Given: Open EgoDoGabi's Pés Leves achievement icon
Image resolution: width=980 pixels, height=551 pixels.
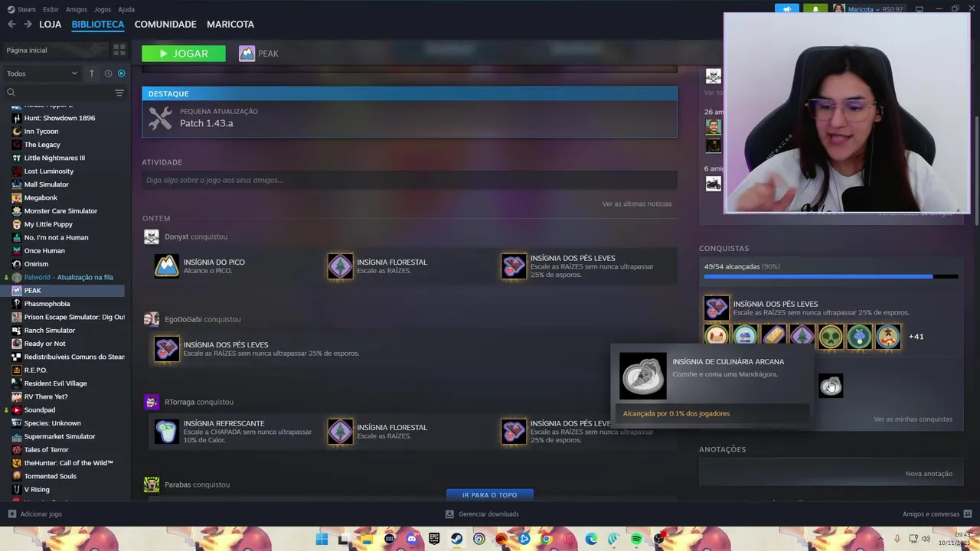Looking at the screenshot, I should (x=167, y=349).
